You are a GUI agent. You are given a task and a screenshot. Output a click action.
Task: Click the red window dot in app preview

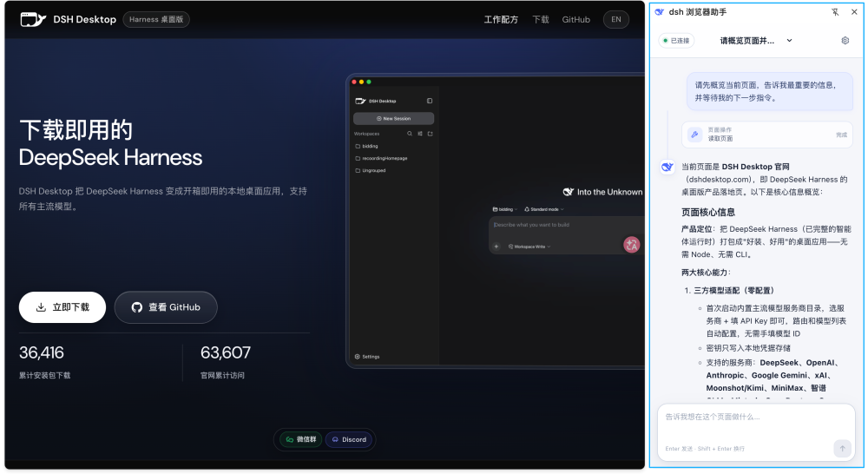click(x=354, y=82)
